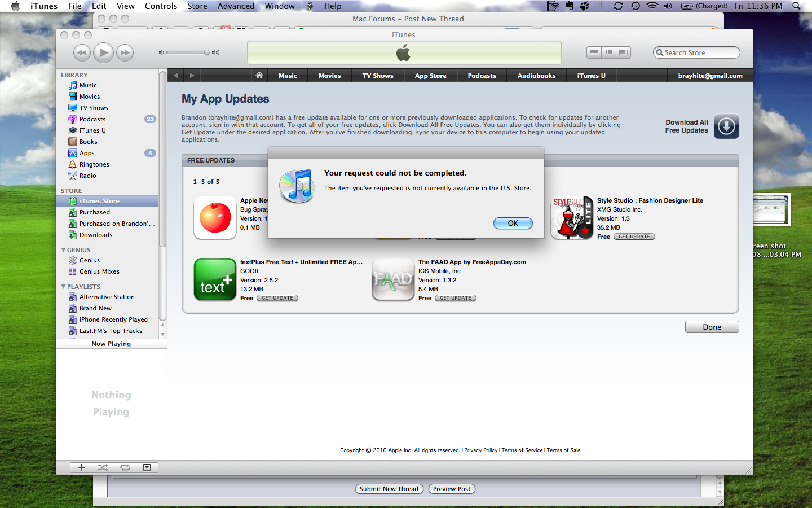Adjust the iTunes volume slider
812x508 pixels.
[x=188, y=52]
